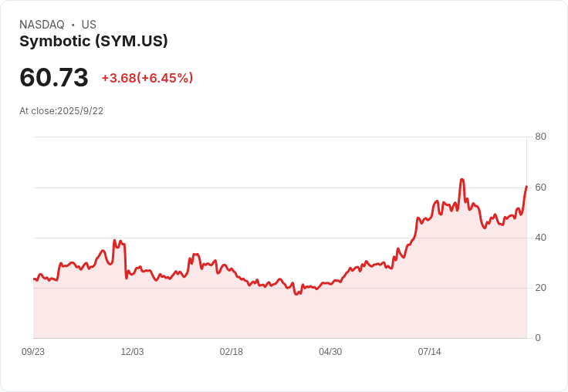Screen dimensions: 568x392
Task: Click the 07/14 date axis label
Action: tap(429, 352)
